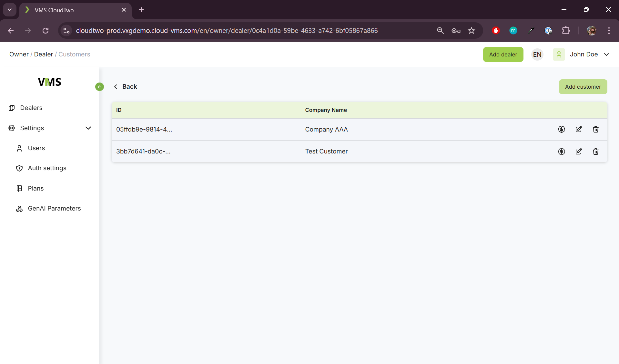Click the billing dollar icon for Company AAA

point(562,129)
